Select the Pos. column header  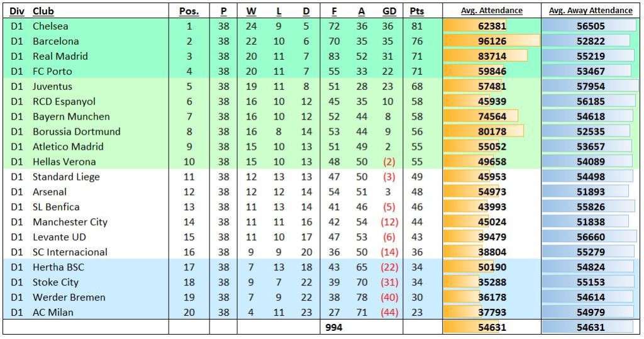point(189,11)
